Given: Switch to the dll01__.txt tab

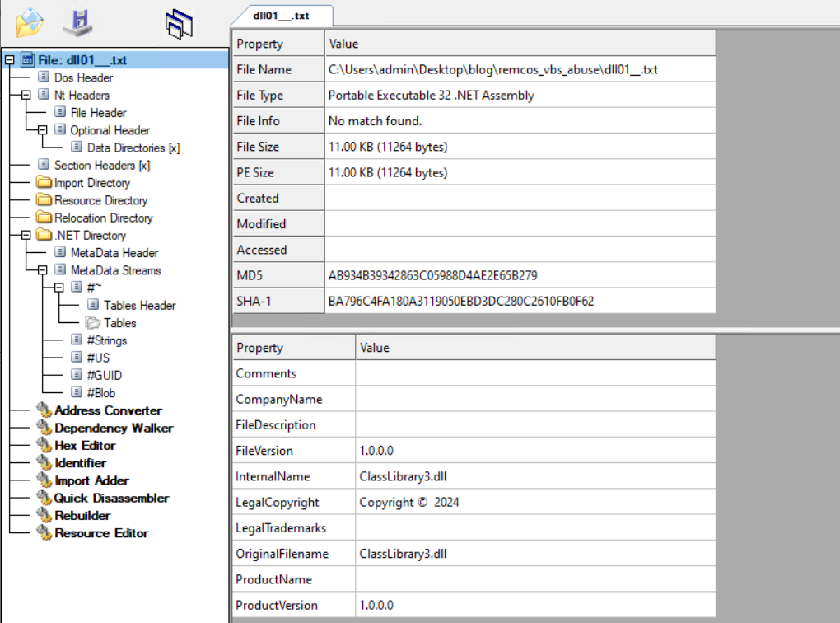Looking at the screenshot, I should pyautogui.click(x=282, y=16).
